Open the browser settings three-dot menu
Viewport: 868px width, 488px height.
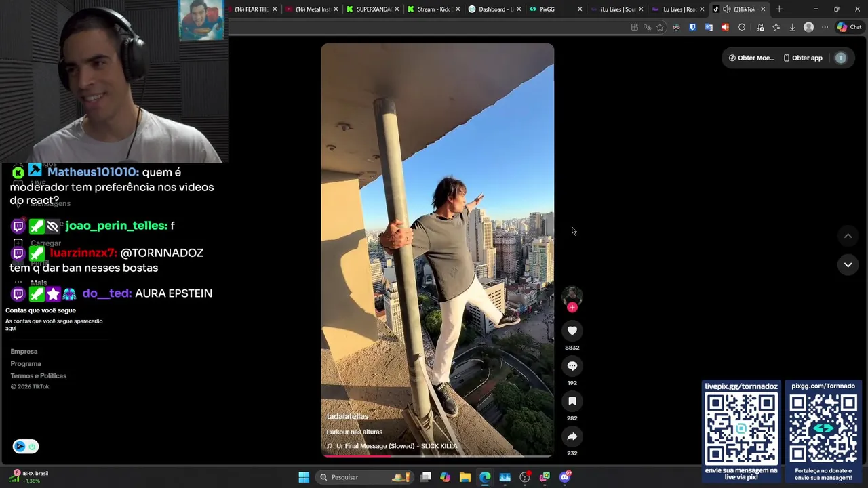[x=825, y=27]
